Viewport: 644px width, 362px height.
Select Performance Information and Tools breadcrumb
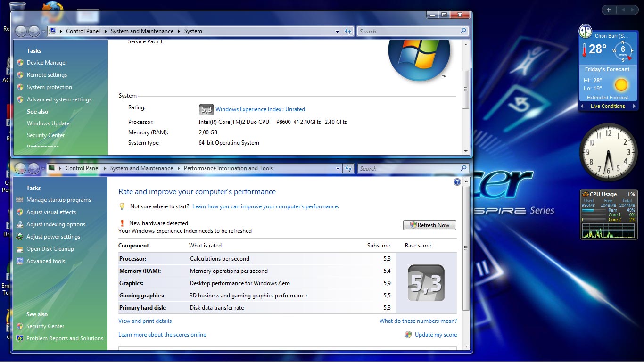tap(228, 168)
